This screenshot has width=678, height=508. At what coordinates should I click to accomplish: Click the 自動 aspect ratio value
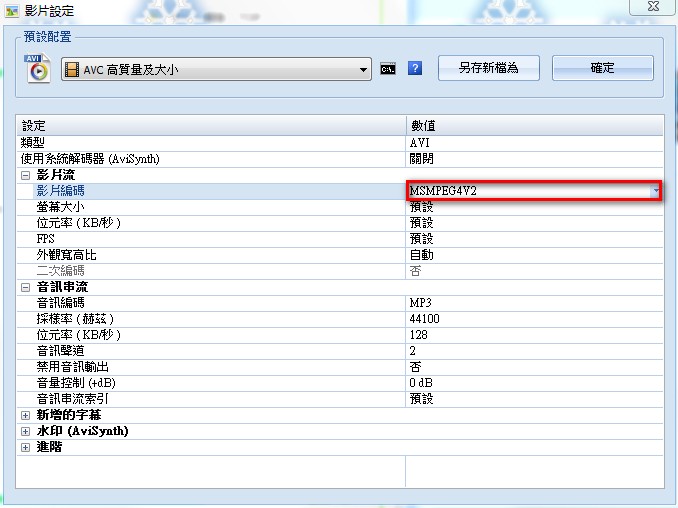pyautogui.click(x=422, y=255)
